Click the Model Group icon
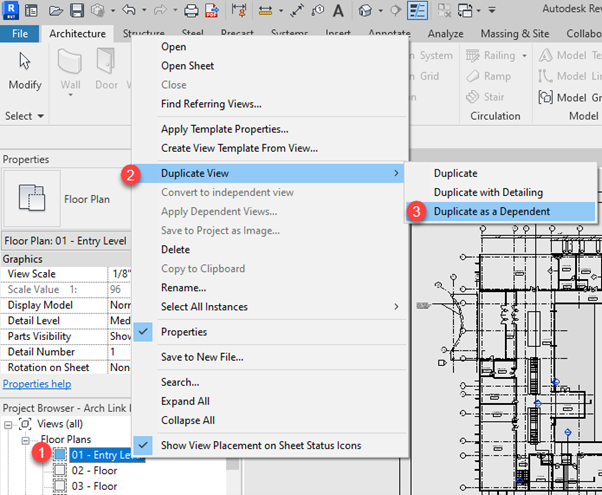This screenshot has width=602, height=495. (546, 97)
